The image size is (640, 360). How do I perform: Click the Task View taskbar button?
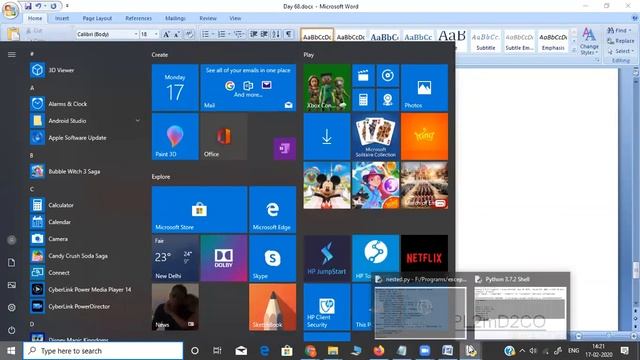pyautogui.click(x=217, y=351)
